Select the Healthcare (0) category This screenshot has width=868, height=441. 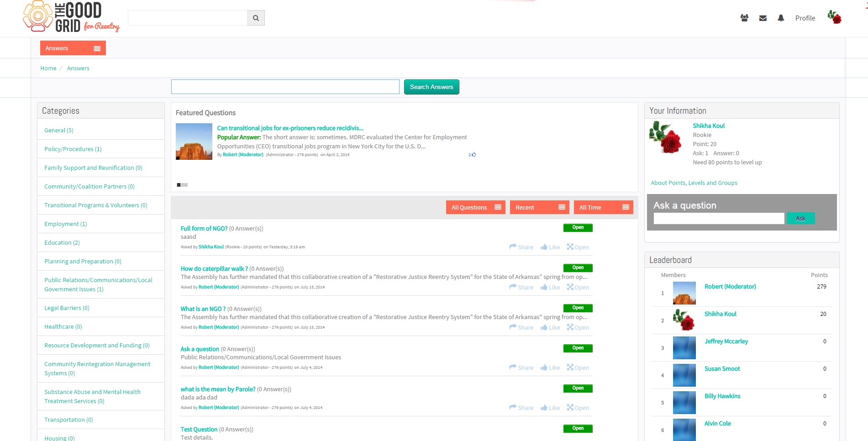click(63, 326)
